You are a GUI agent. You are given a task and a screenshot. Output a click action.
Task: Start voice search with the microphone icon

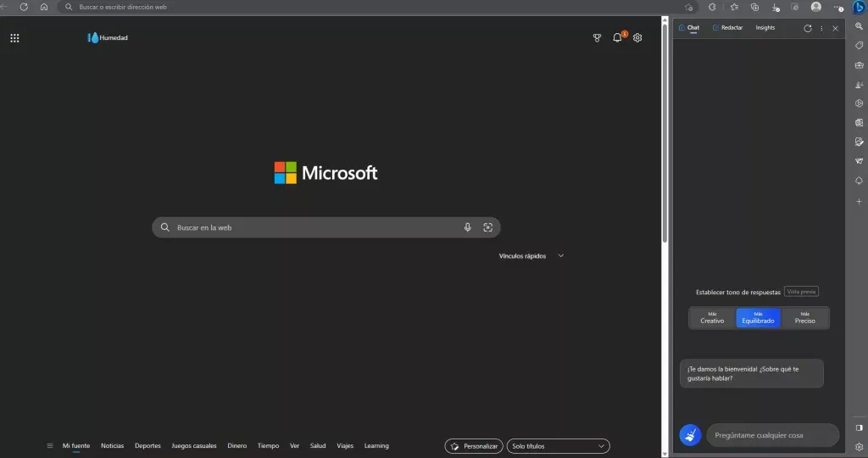pos(468,227)
